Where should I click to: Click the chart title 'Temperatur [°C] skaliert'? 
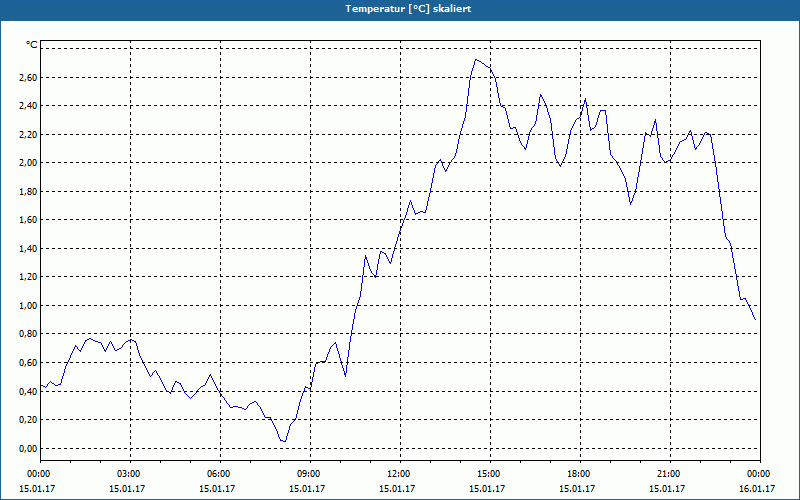tap(408, 9)
